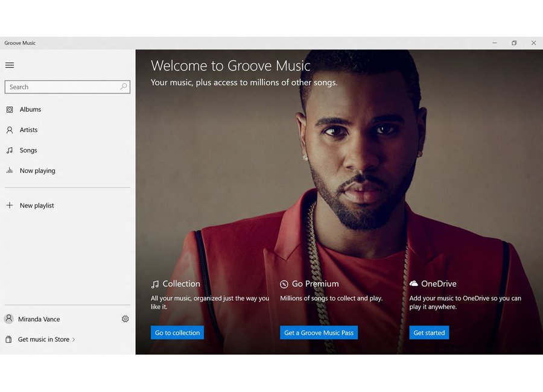Click the Store shopping bag icon
543x392 pixels.
(x=9, y=340)
